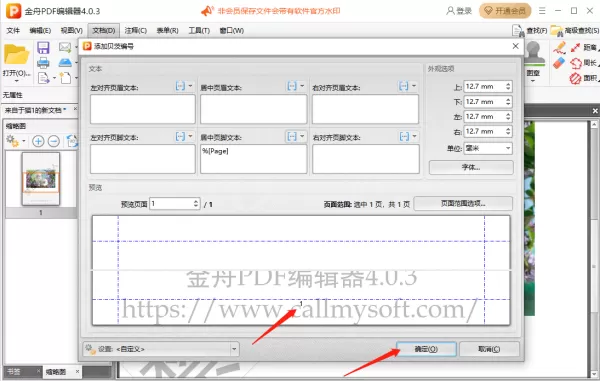Click the 确定(O) confirm button
The width and height of the screenshot is (600, 381).
click(426, 349)
